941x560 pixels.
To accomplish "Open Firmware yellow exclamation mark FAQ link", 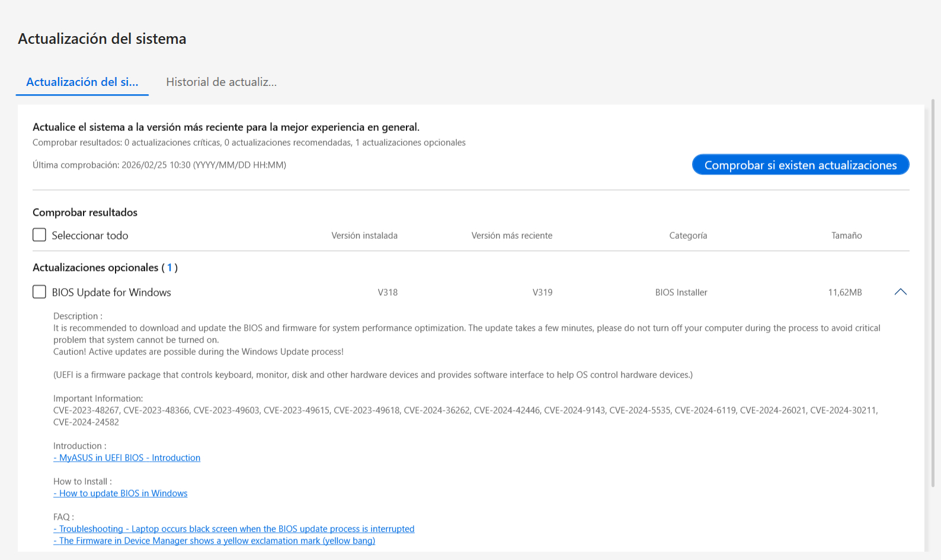I will pyautogui.click(x=214, y=540).
